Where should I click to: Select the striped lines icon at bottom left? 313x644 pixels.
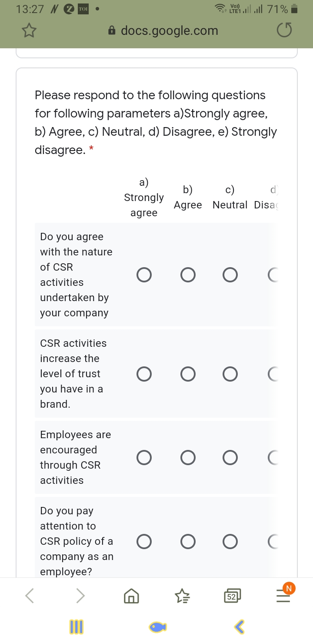click(76, 627)
